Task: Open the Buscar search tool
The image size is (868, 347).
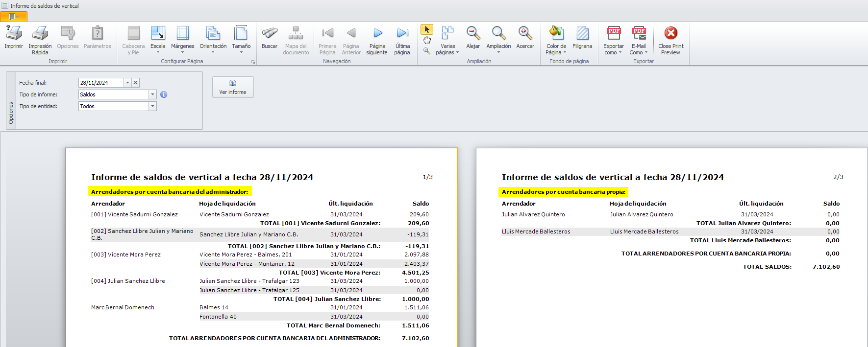Action: pyautogui.click(x=269, y=33)
